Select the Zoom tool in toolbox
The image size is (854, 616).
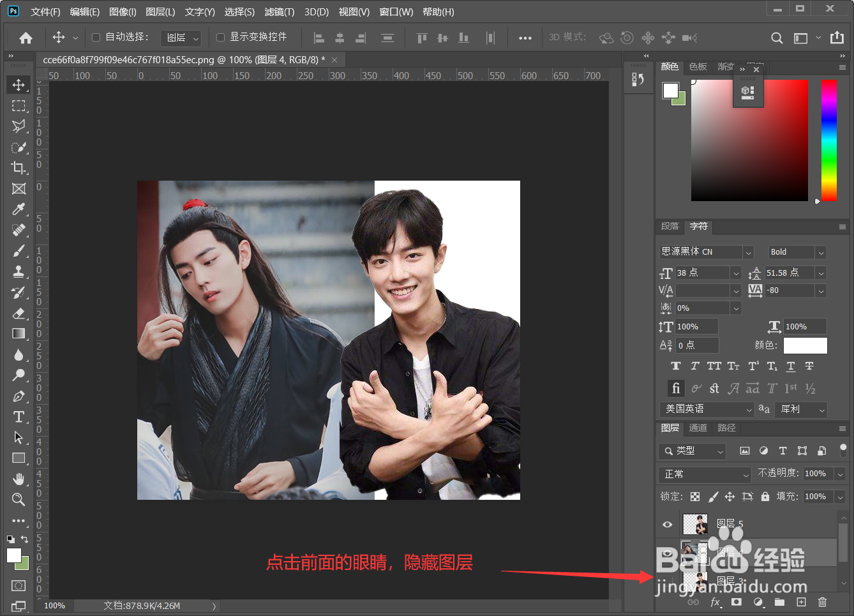(x=19, y=499)
